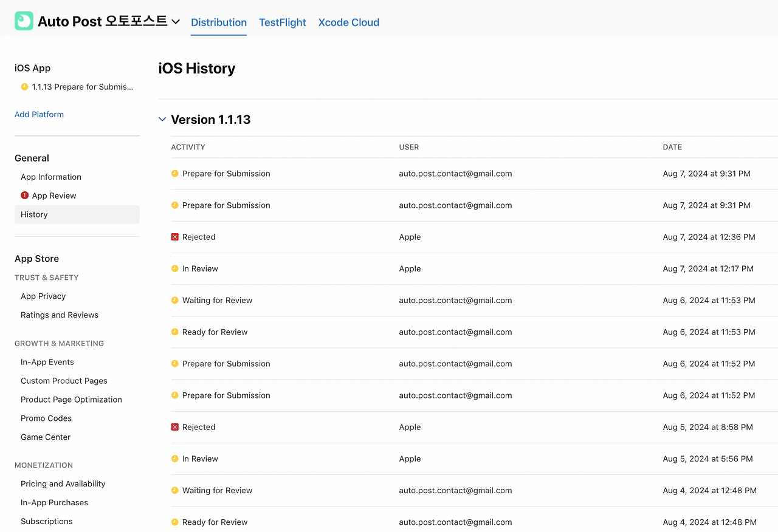Image resolution: width=778 pixels, height=532 pixels.
Task: Go to Product Page Optimization
Action: [x=71, y=400]
